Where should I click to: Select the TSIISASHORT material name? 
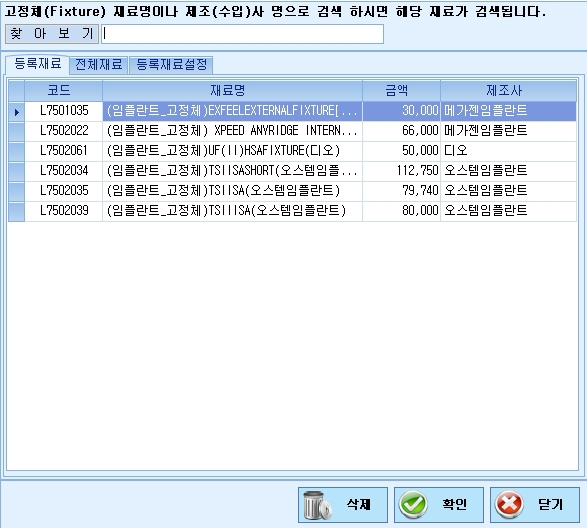(232, 171)
